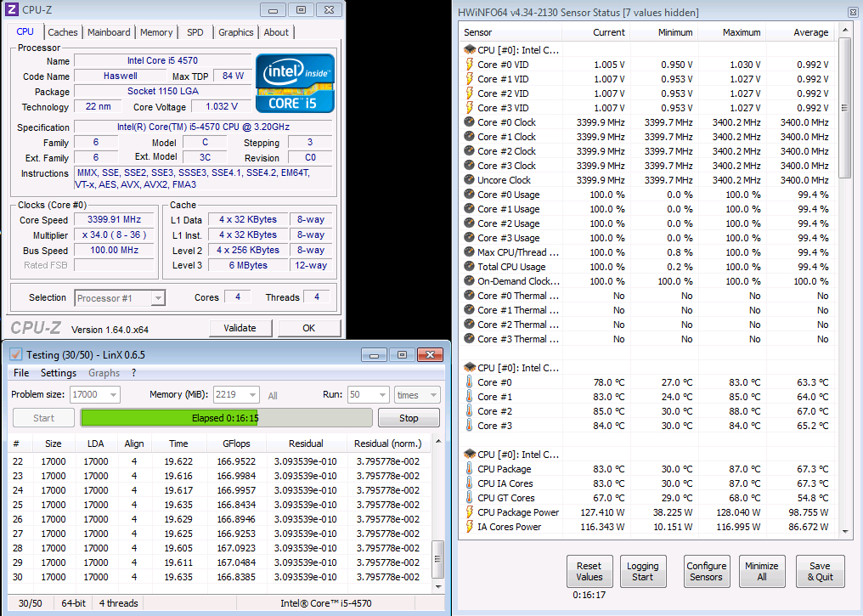Click the thermometer icon beside CPU Package

pyautogui.click(x=470, y=468)
